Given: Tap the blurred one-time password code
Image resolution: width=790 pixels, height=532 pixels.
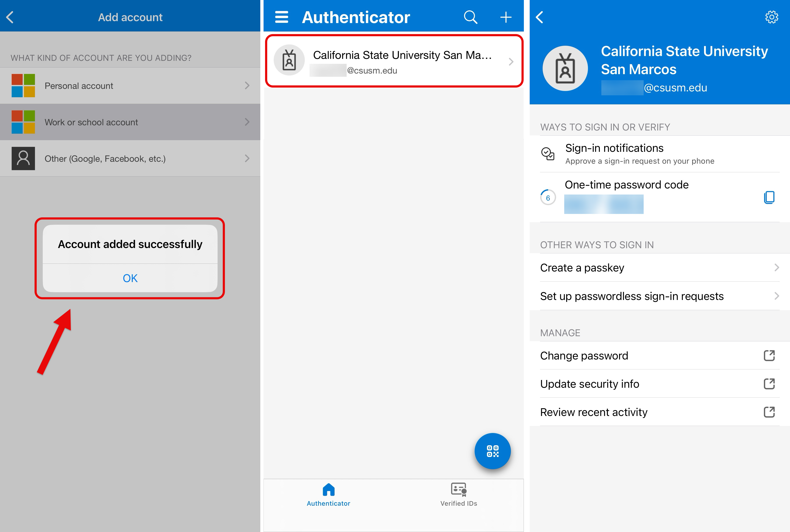Looking at the screenshot, I should 604,204.
